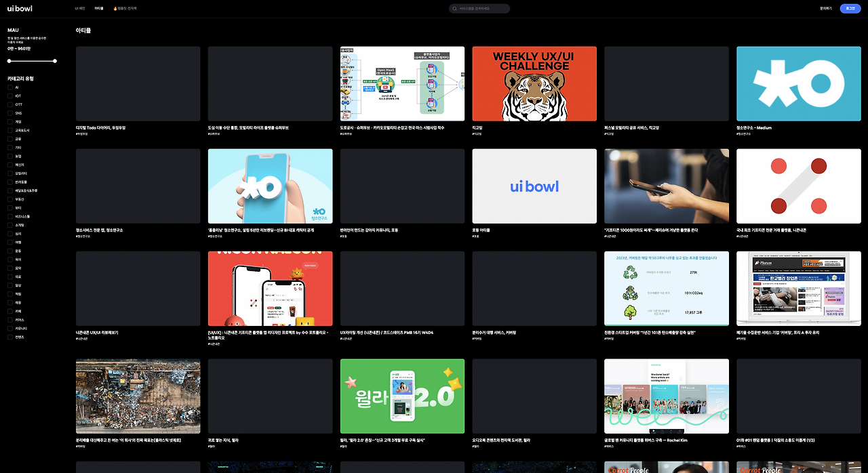868x473 pixels.
Task: Tick the 비즈니스툴 category checkbox
Action: pyautogui.click(x=9, y=217)
